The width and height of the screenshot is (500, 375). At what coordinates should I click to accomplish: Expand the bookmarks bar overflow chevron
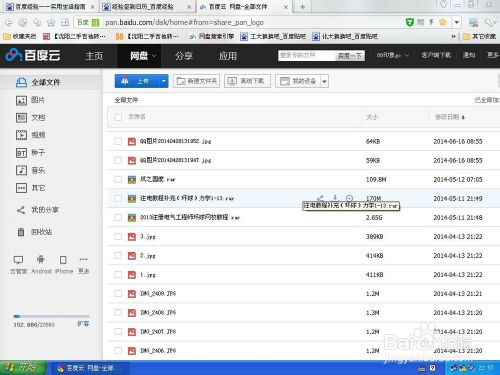tap(454, 36)
